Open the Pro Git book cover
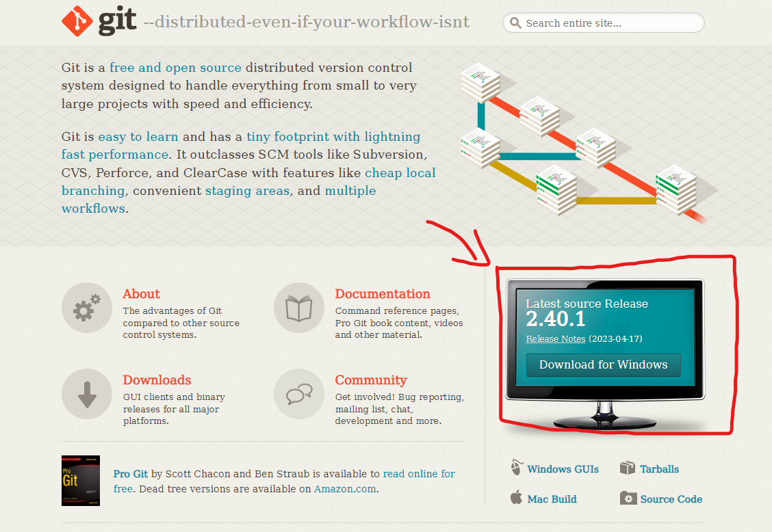Image resolution: width=772 pixels, height=532 pixels. tap(81, 481)
